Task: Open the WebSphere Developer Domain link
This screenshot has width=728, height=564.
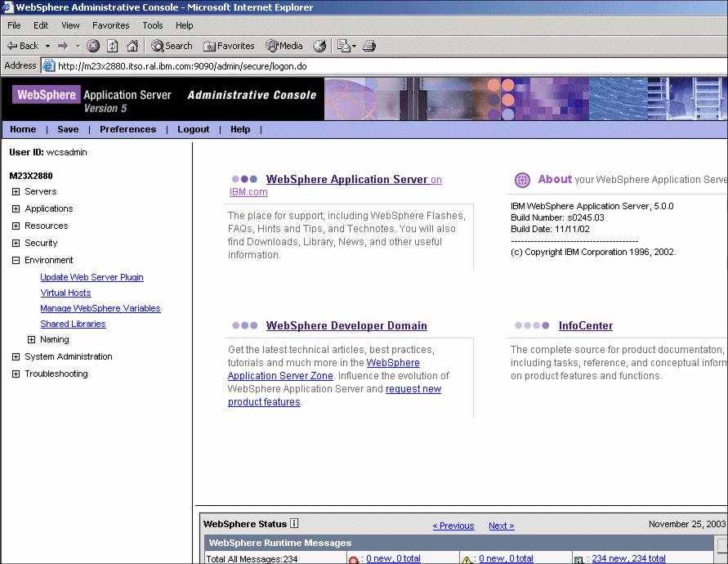Action: click(x=346, y=325)
